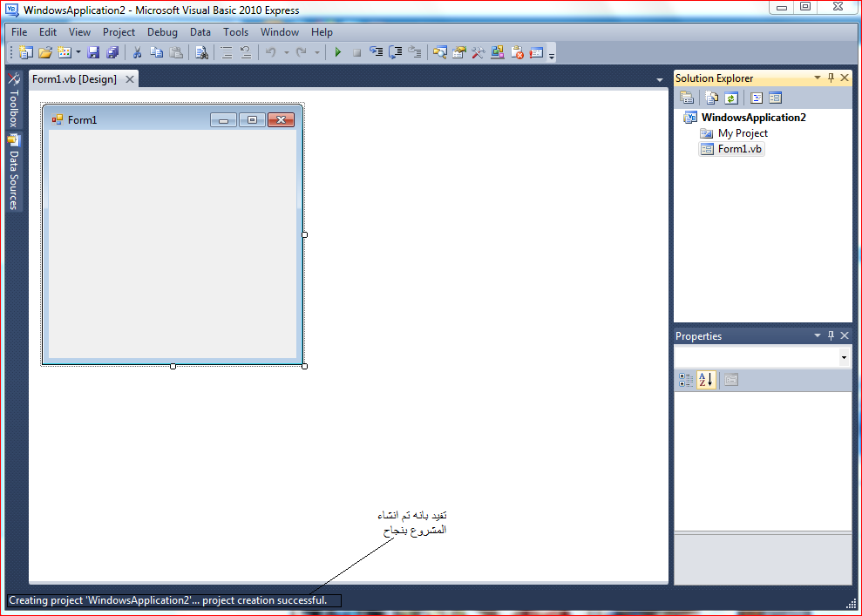862x616 pixels.
Task: Open the Tools menu
Action: pos(236,32)
